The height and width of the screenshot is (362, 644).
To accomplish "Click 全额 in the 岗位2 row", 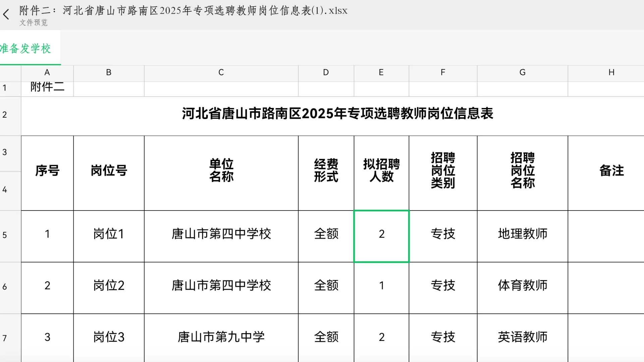I will (326, 288).
